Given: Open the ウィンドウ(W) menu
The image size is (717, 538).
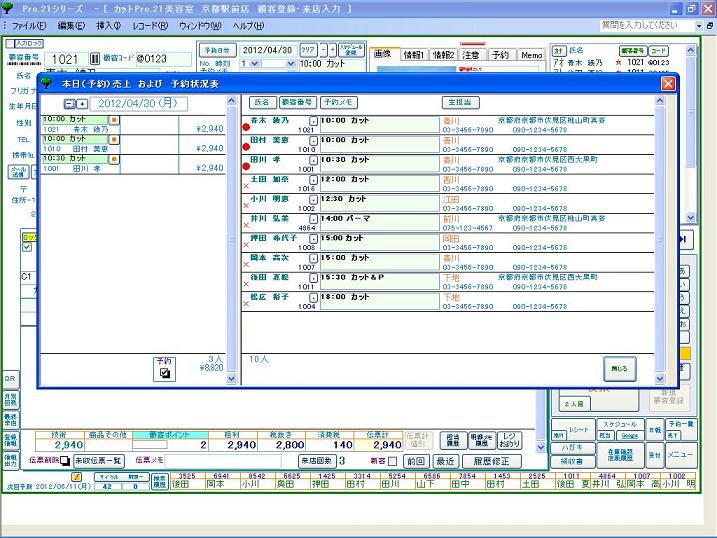Looking at the screenshot, I should pos(200,26).
